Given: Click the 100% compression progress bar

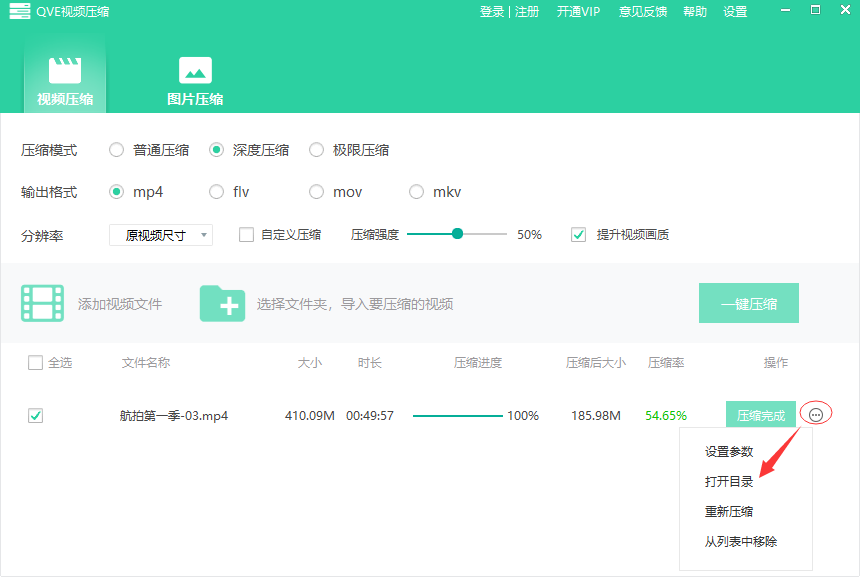Looking at the screenshot, I should (x=457, y=415).
